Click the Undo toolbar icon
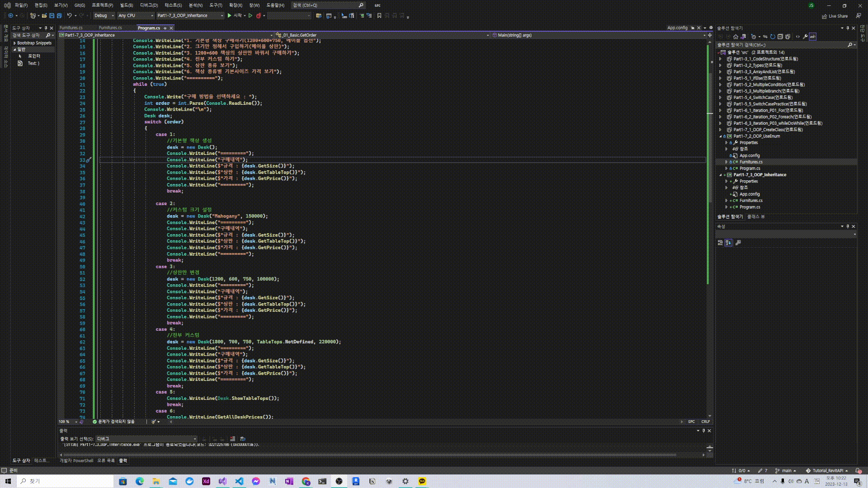The width and height of the screenshot is (868, 488). coord(69,16)
